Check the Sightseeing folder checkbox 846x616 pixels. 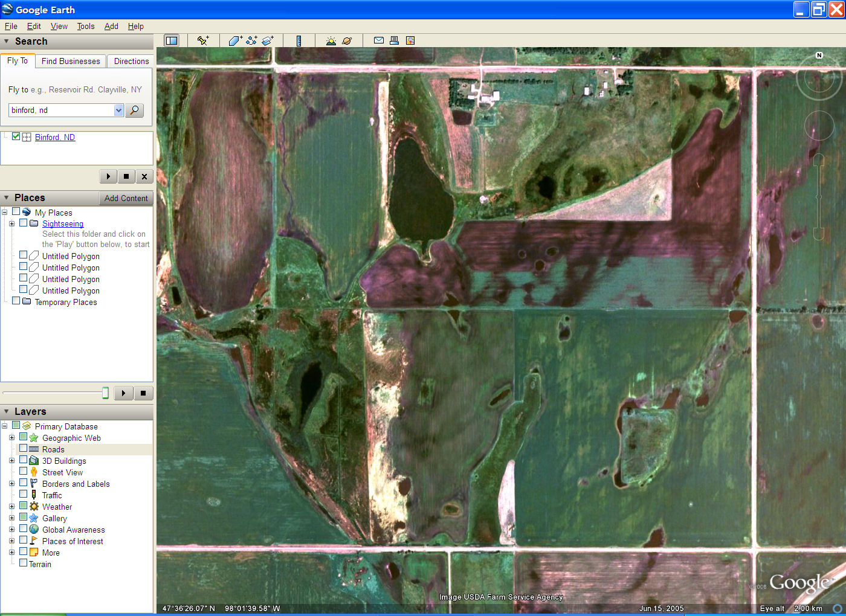[x=23, y=222]
